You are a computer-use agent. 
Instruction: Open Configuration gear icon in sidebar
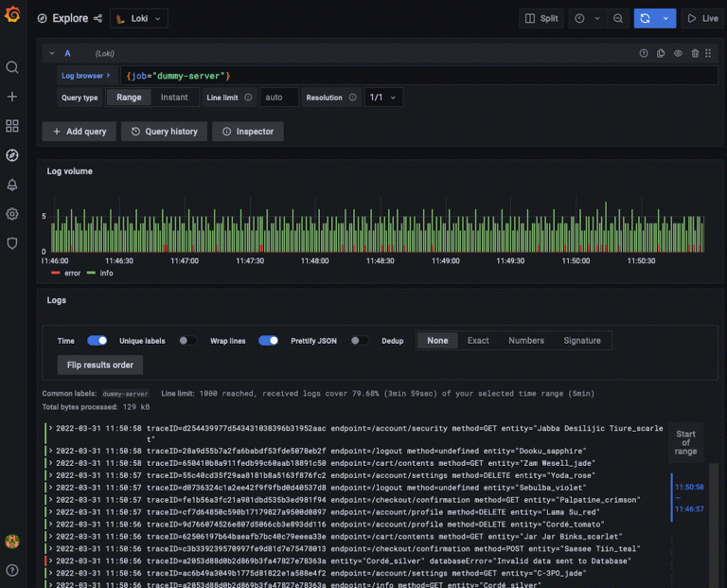[12, 214]
